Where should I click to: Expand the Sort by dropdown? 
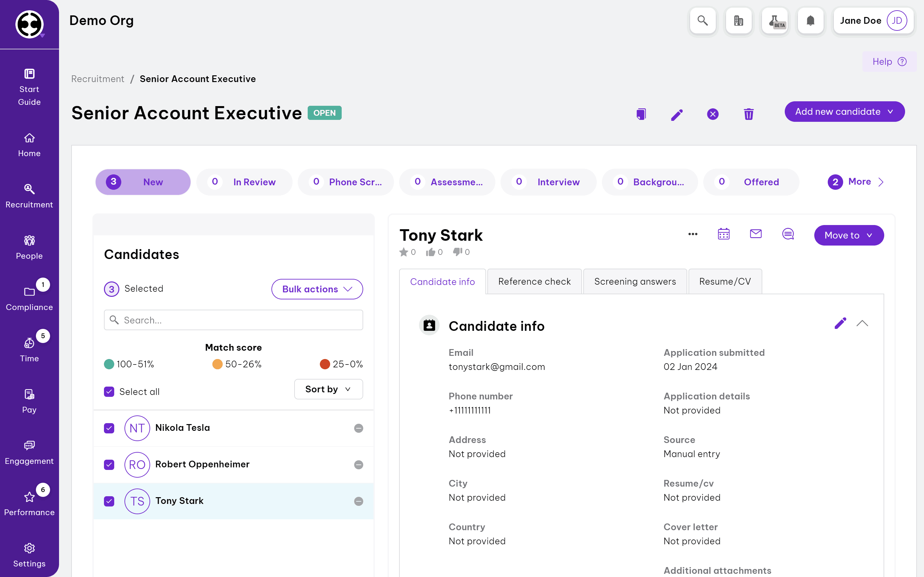pyautogui.click(x=328, y=389)
